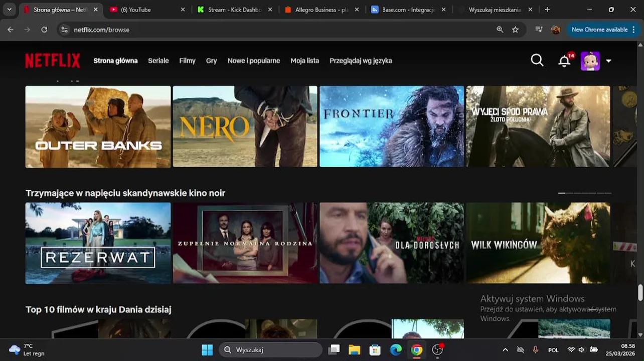
Task: Click the Wyszukaj taskbar search box
Action: pos(270,349)
